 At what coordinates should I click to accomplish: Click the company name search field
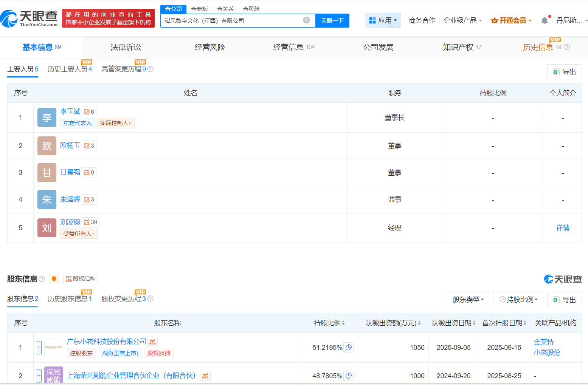pyautogui.click(x=231, y=20)
